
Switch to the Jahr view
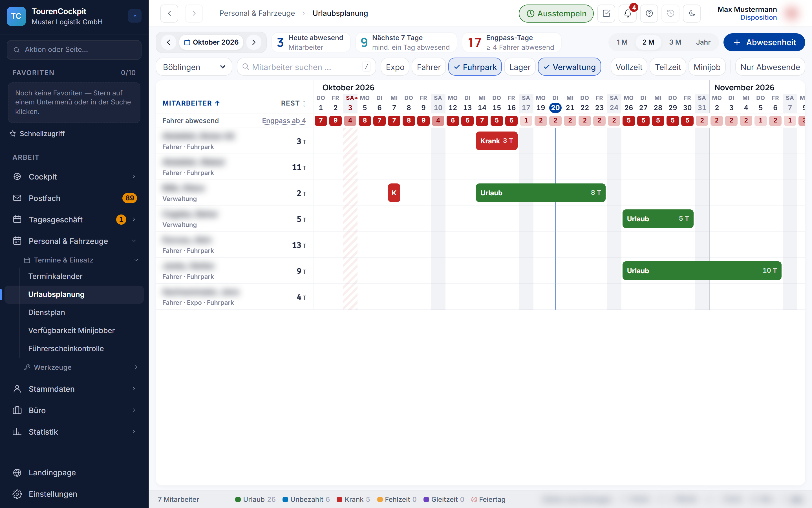click(703, 42)
